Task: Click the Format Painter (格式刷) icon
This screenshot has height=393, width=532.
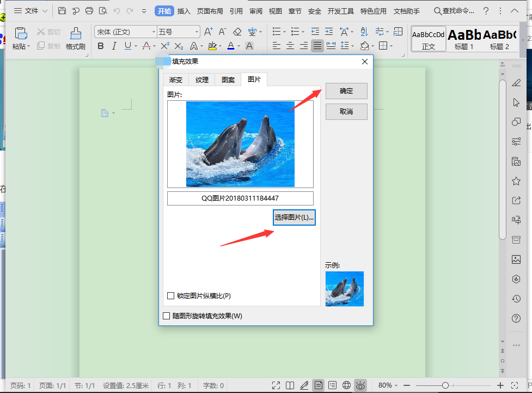Action: (x=76, y=38)
